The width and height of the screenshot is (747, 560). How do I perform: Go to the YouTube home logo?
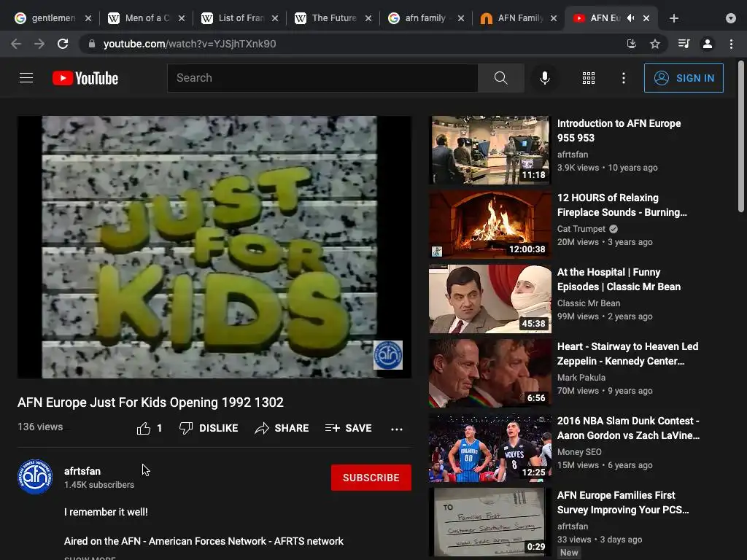tap(85, 78)
